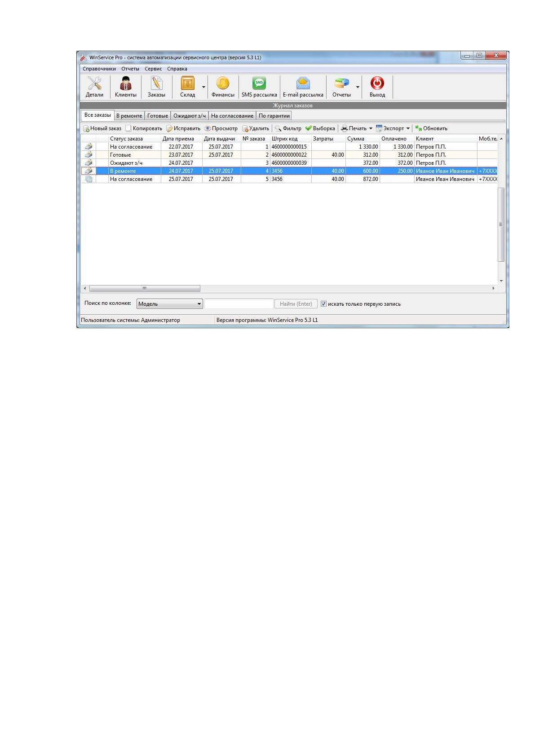Open the Детали section from toolbar
The width and height of the screenshot is (535, 756).
tap(94, 87)
